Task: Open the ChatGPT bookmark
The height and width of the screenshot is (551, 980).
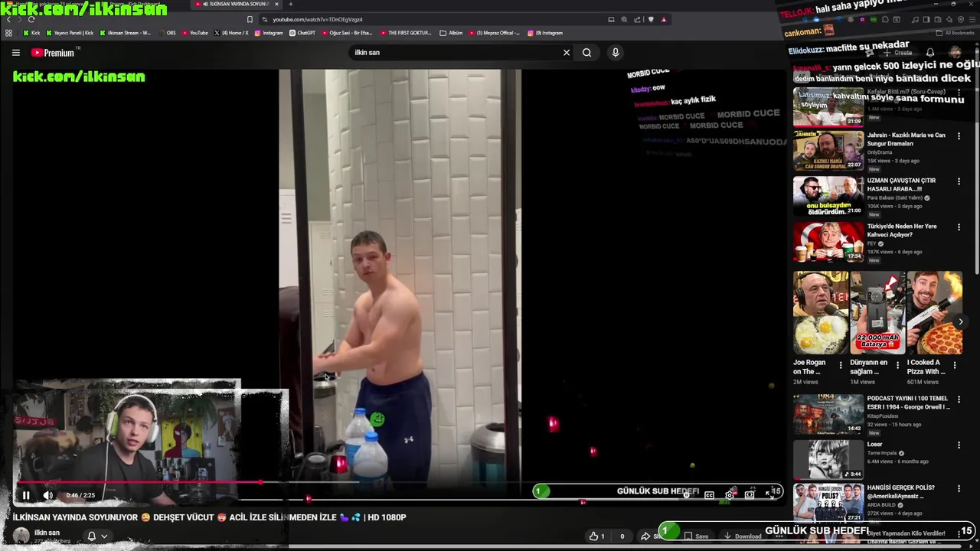Action: 302,33
